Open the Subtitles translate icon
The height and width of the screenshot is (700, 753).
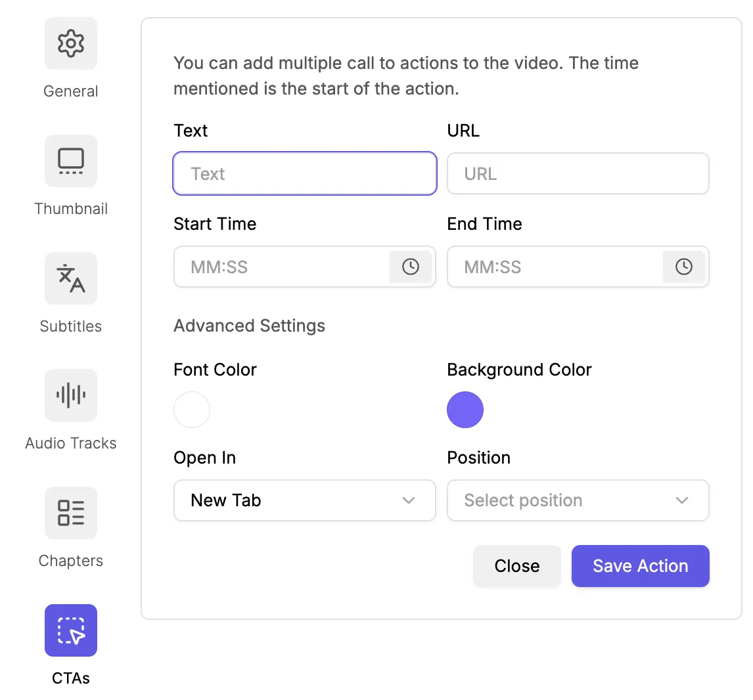[x=71, y=278]
